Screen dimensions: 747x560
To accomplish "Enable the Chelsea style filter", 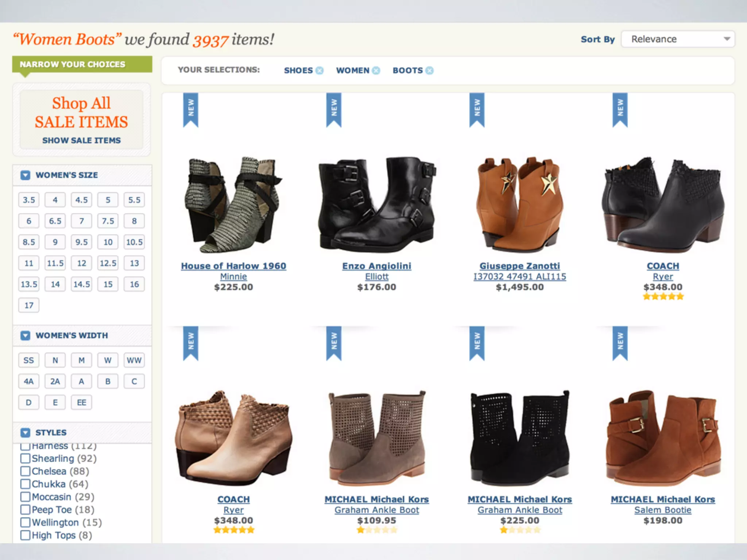I will click(25, 471).
